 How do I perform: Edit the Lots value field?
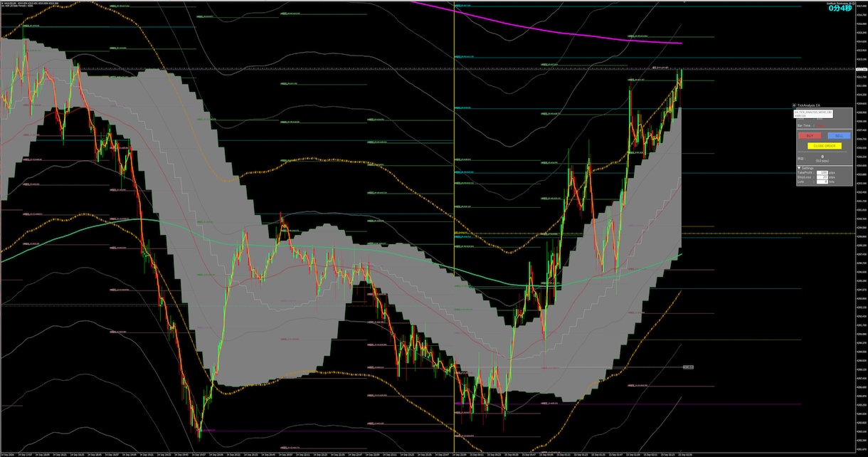824,182
